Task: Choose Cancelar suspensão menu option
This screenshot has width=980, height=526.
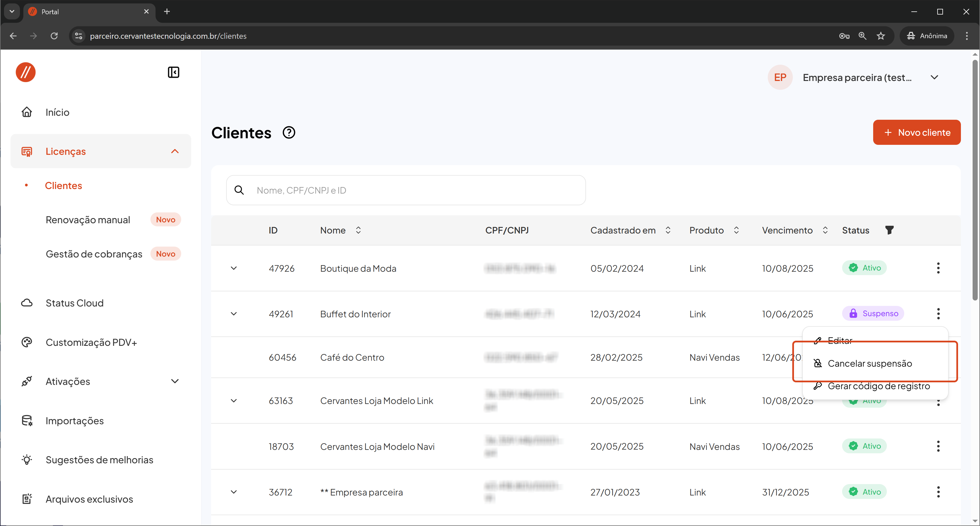Action: [x=875, y=363]
